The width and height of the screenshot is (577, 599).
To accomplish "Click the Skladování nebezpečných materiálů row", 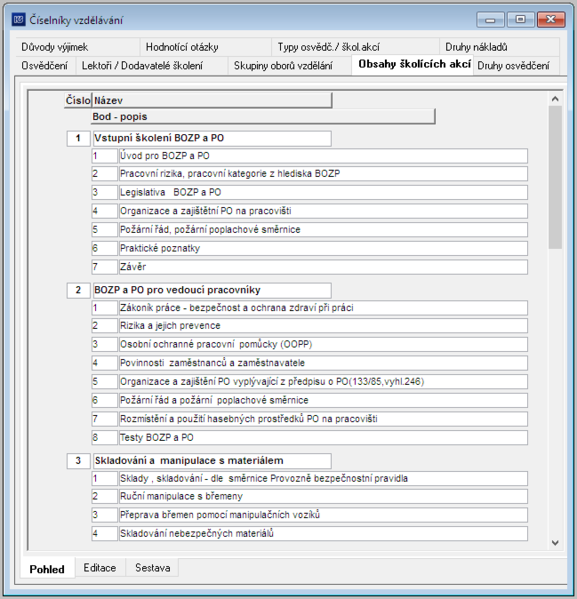I will point(323,534).
